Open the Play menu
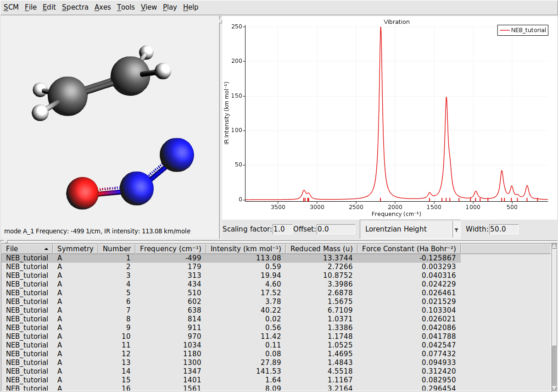 pyautogui.click(x=169, y=7)
